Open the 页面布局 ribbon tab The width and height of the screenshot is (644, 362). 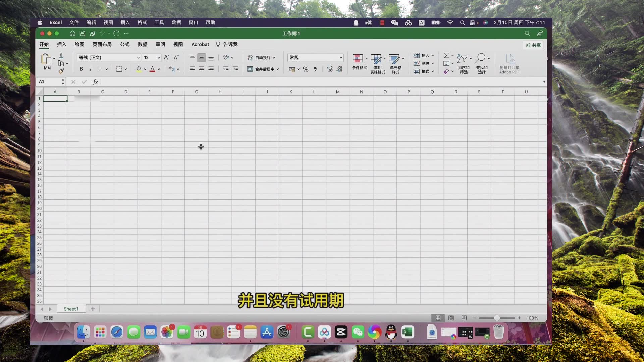102,44
